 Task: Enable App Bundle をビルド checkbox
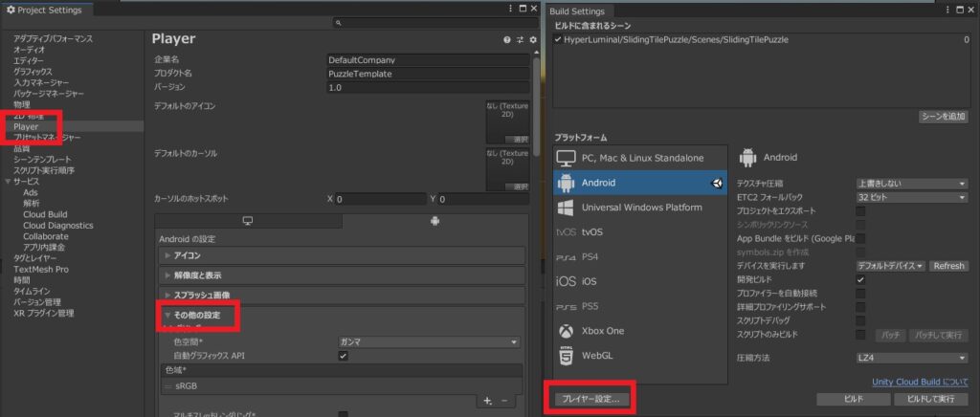click(x=860, y=238)
